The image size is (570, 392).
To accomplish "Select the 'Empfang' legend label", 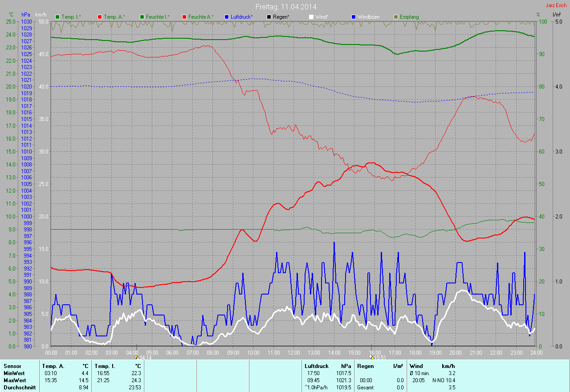I will click(x=409, y=17).
